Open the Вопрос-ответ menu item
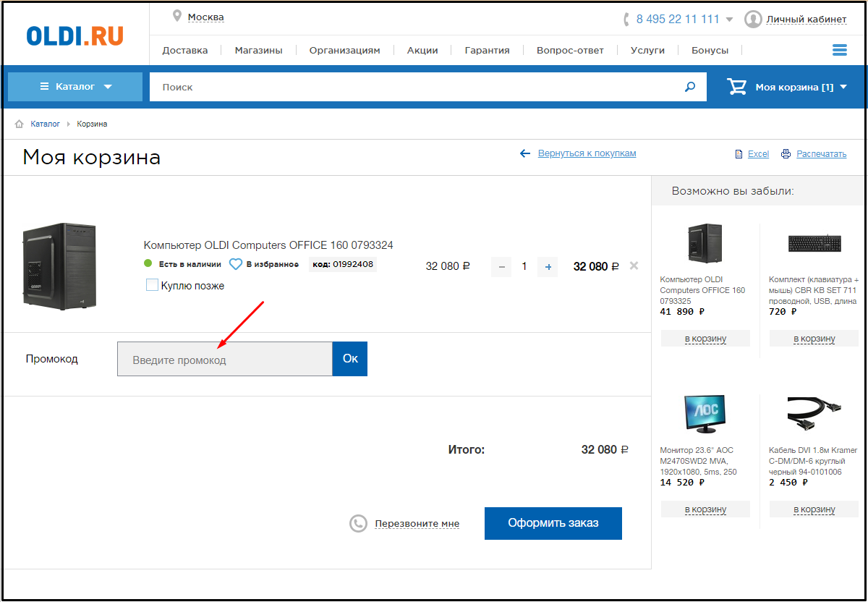The height and width of the screenshot is (602, 868). pos(570,50)
